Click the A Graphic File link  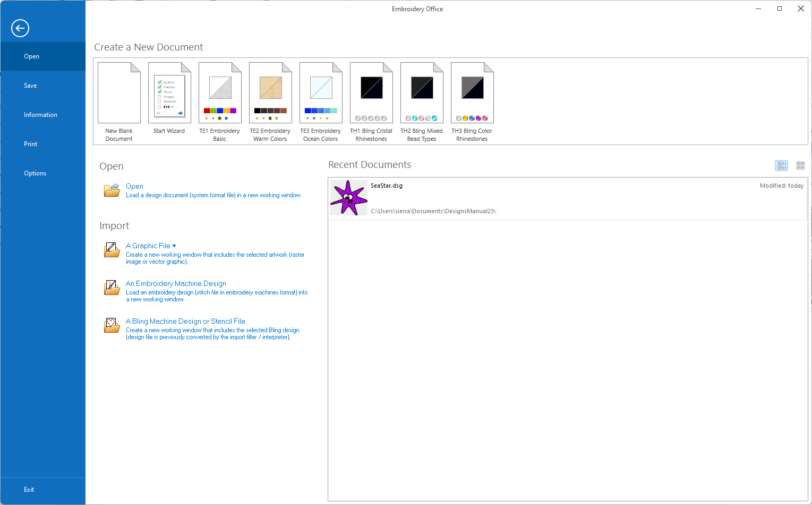[x=148, y=246]
